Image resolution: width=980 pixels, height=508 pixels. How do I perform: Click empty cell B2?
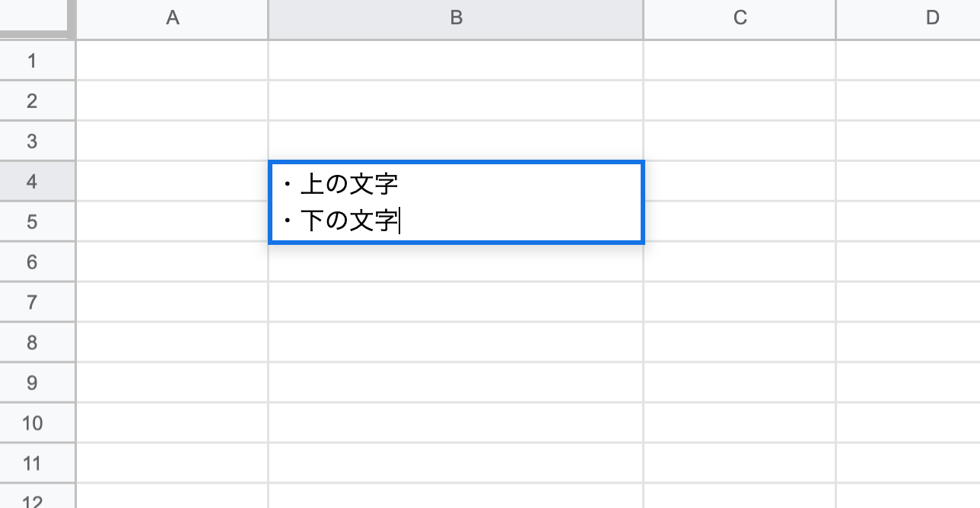click(x=456, y=100)
